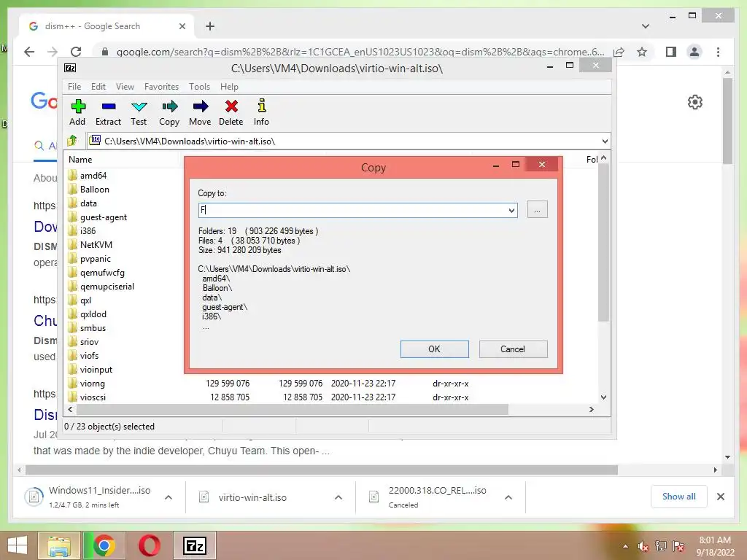Open the 7-Zip window system menu icon
Screen dimensions: 747x560
[x=70, y=68]
